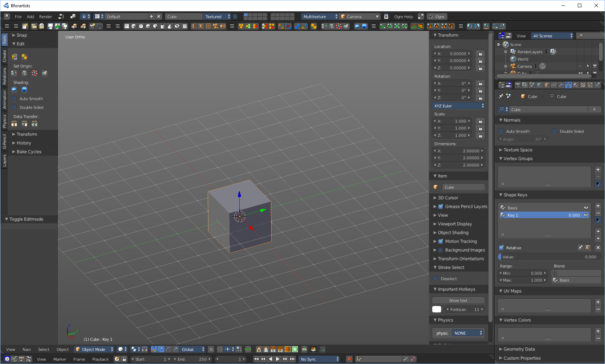Click the Smooth shading icon in Tools
The height and width of the screenshot is (364, 605).
point(14,89)
